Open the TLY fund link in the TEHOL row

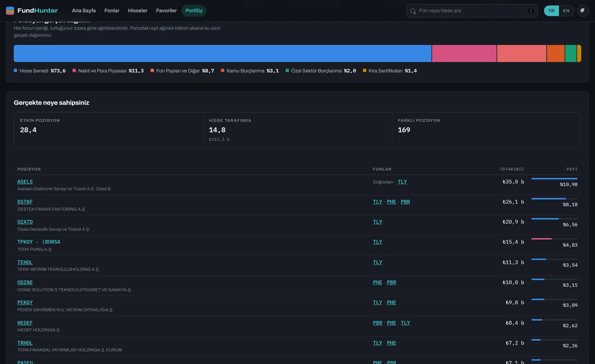coord(377,262)
